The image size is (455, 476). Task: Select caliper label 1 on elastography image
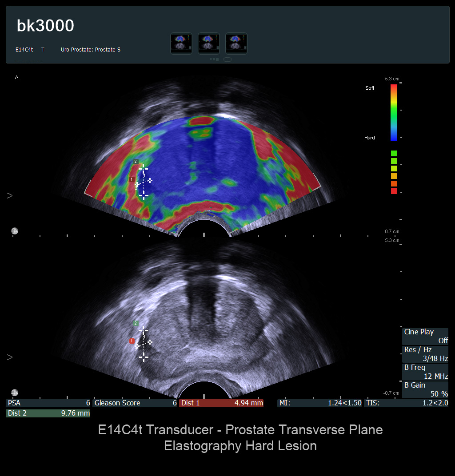click(x=132, y=179)
